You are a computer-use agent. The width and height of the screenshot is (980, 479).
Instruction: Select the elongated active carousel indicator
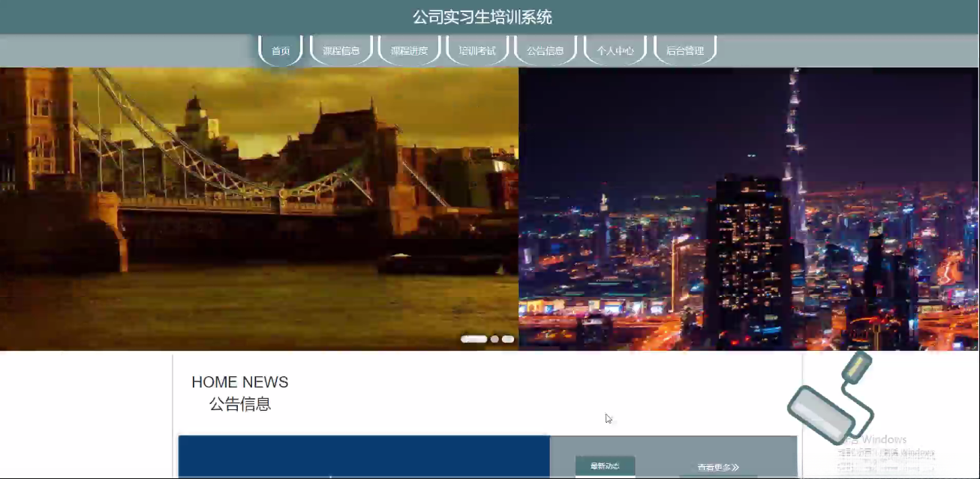pyautogui.click(x=474, y=339)
